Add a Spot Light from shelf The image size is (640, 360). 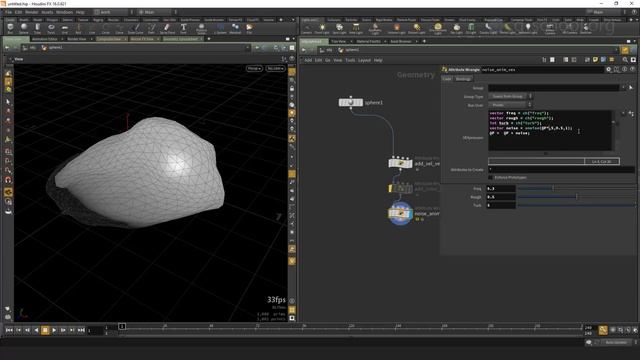coord(339,29)
